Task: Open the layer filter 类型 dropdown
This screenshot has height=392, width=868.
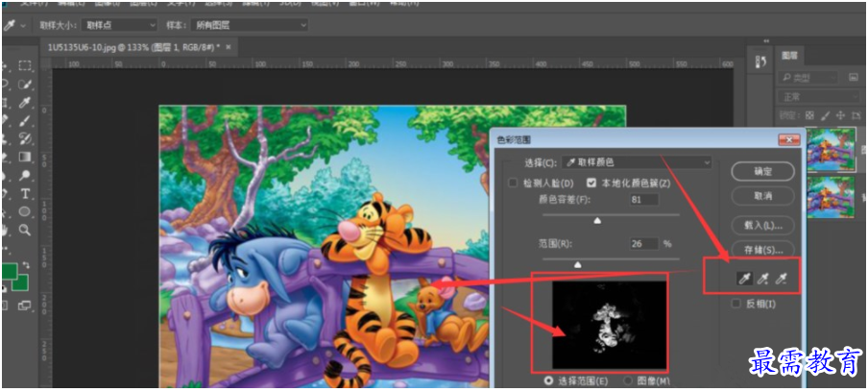Action: (808, 78)
